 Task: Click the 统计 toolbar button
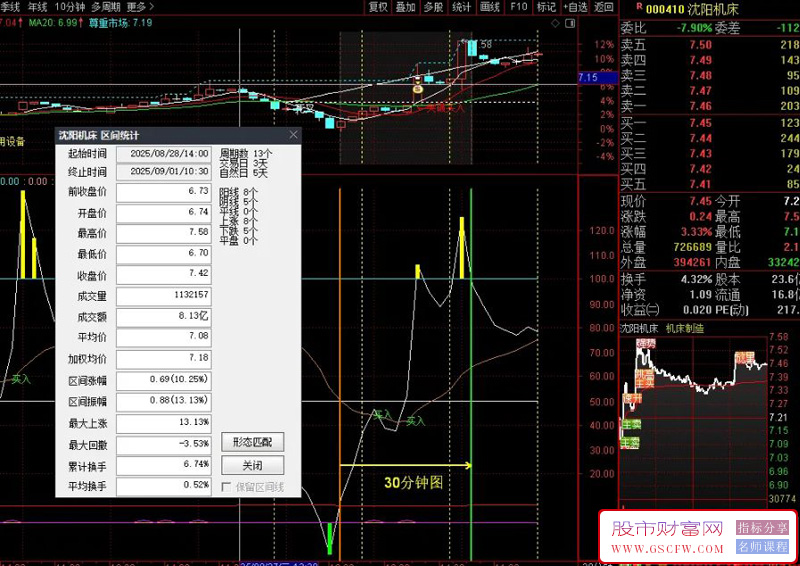462,7
